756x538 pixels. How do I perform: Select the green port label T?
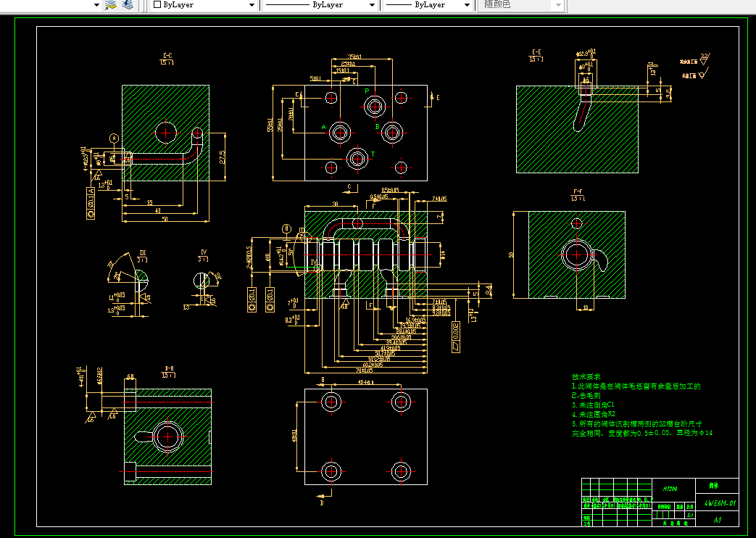pos(373,154)
